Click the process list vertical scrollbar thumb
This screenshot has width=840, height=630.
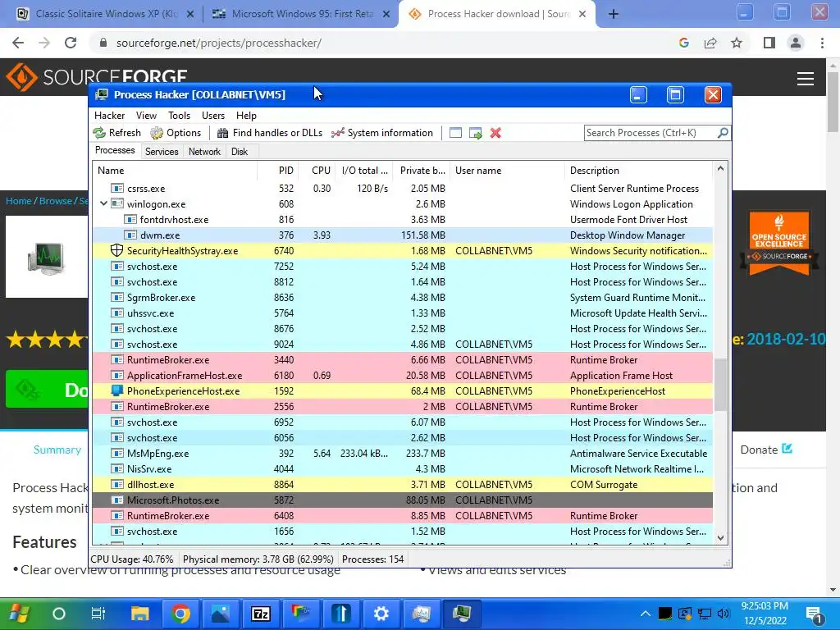tap(720, 385)
